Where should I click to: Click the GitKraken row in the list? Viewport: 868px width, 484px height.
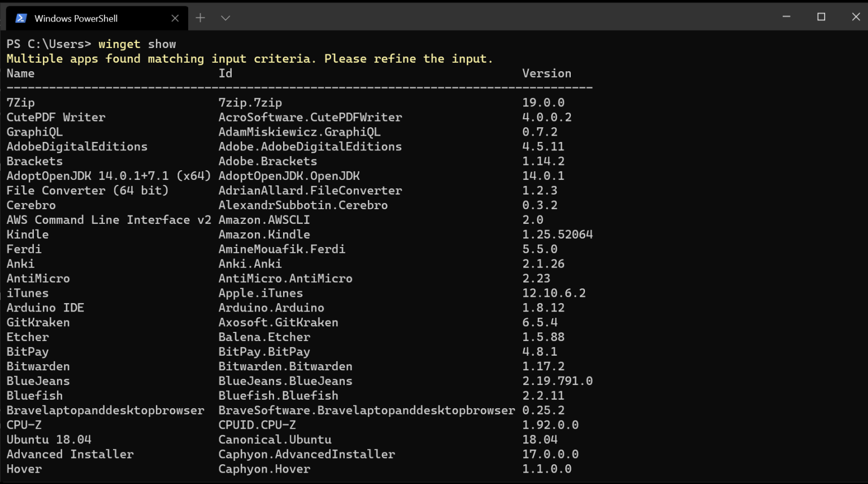click(38, 322)
